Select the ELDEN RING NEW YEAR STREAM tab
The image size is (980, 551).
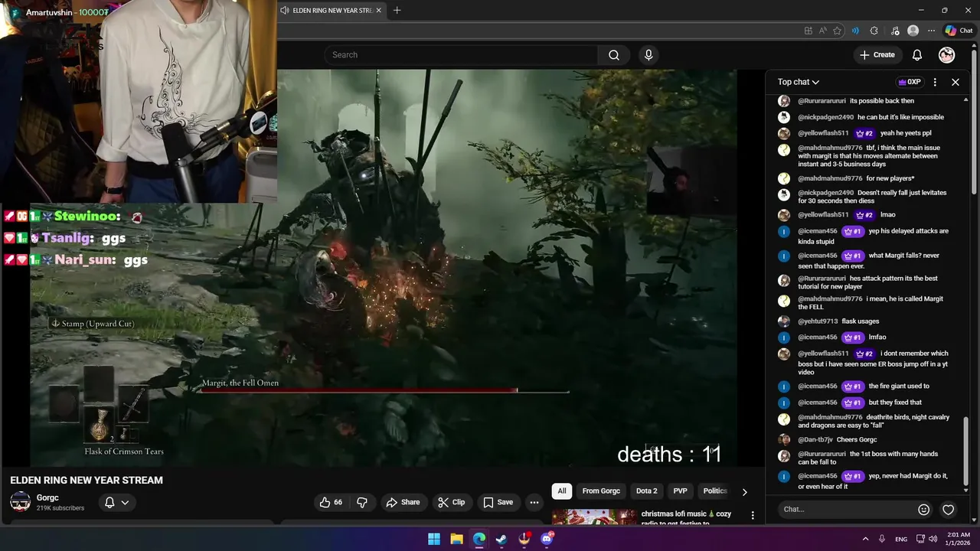point(332,11)
